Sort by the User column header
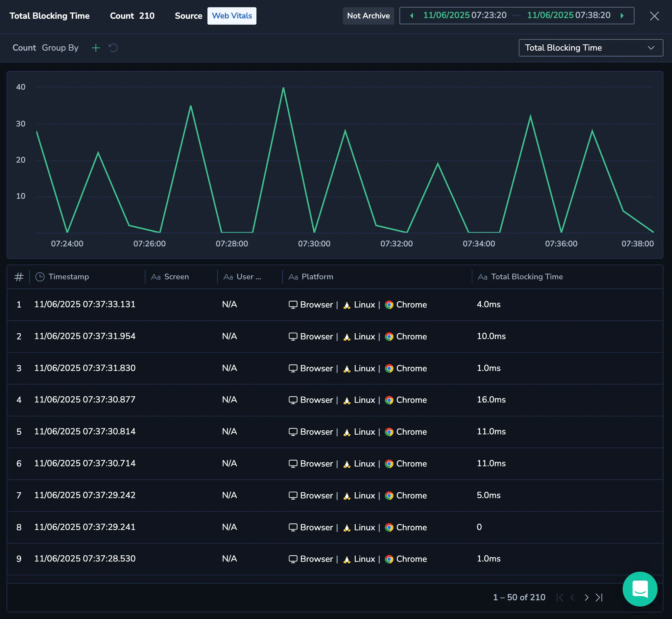 click(249, 277)
